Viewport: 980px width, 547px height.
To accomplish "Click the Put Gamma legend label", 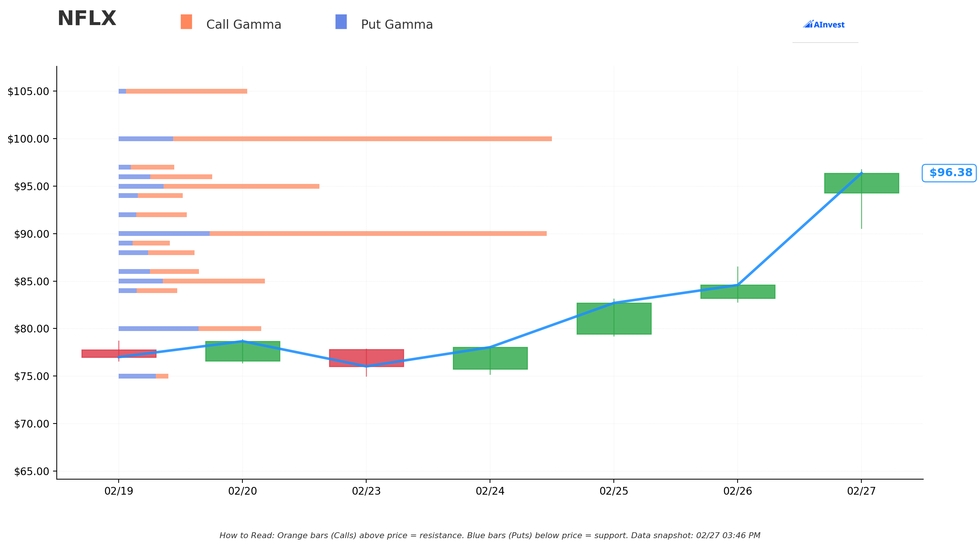I will [397, 25].
